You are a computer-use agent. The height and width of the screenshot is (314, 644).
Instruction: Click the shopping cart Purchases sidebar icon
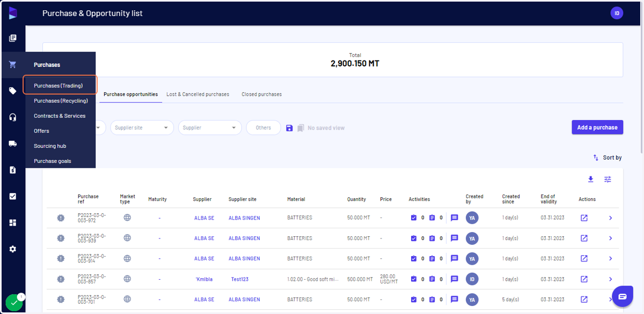[x=13, y=65]
